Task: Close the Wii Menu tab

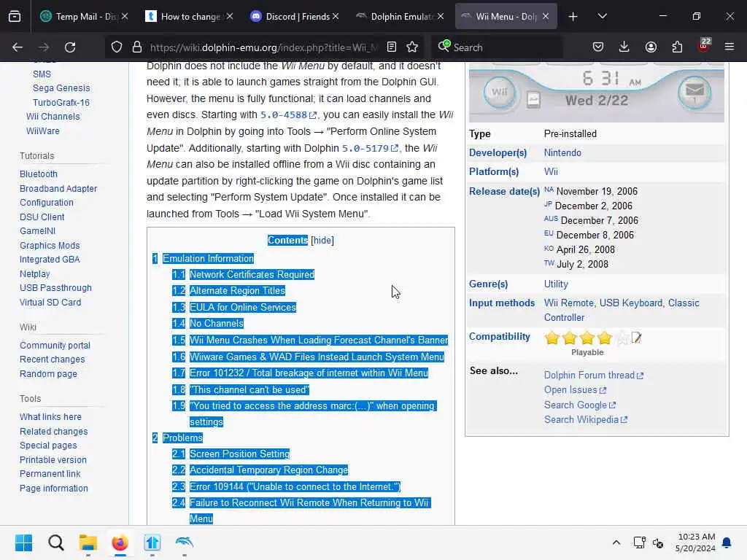Action: pyautogui.click(x=546, y=17)
